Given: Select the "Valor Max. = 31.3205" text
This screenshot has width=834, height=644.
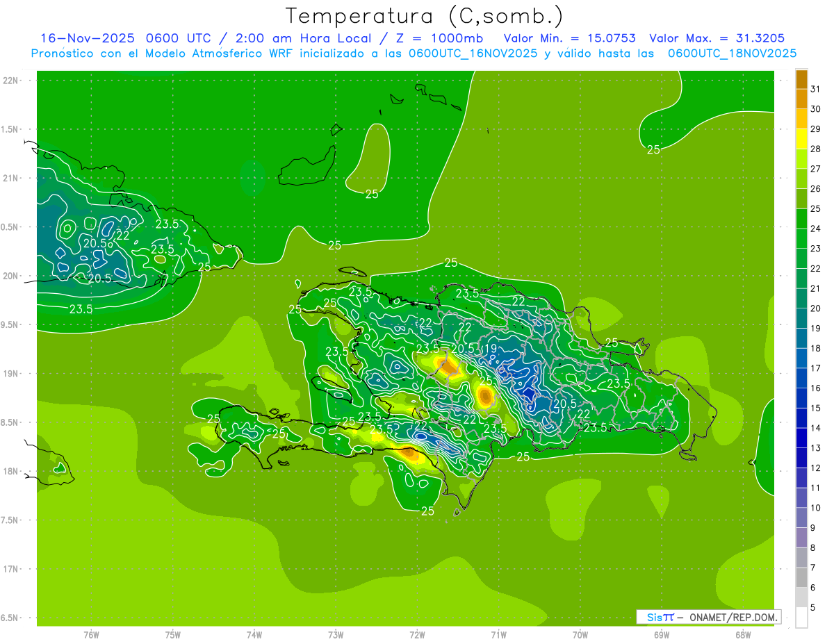Looking at the screenshot, I should (717, 38).
